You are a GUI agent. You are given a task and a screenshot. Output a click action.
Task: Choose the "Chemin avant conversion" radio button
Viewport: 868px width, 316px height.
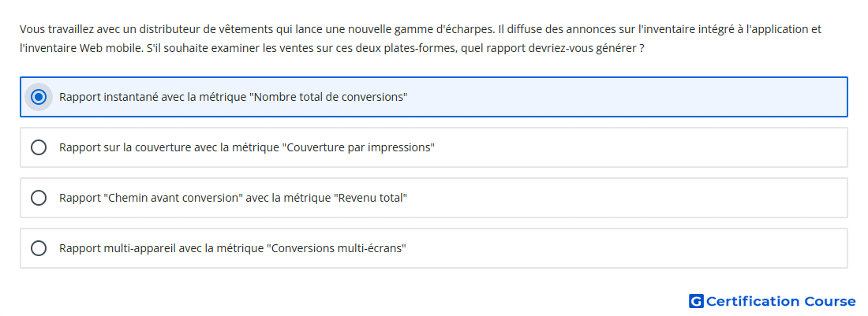(38, 198)
